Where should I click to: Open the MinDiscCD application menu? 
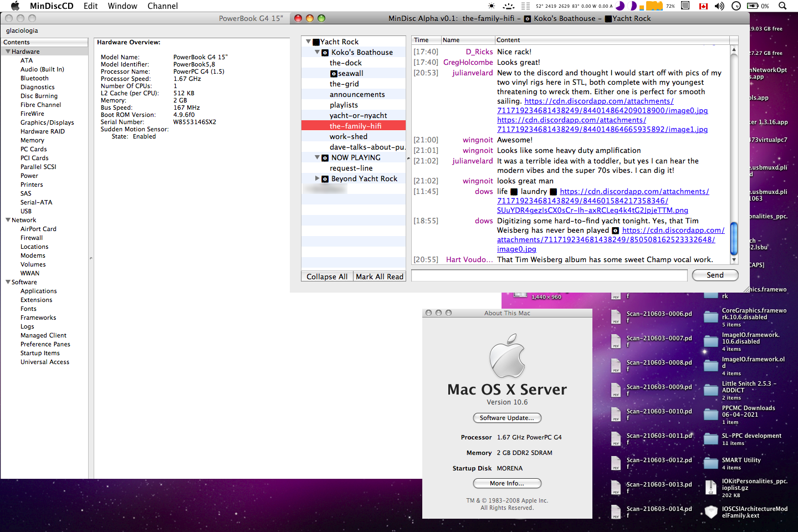[52, 6]
